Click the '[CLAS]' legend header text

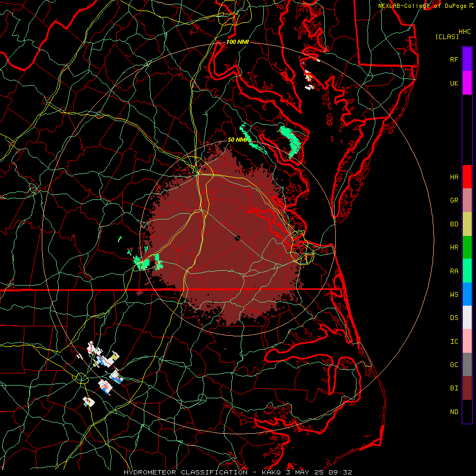click(x=447, y=36)
